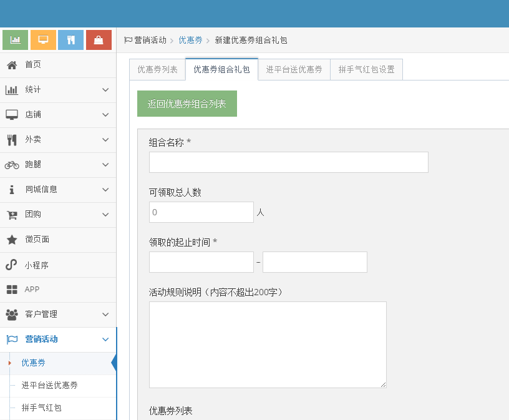The height and width of the screenshot is (420, 509).
Task: Click the 组合名称 input field
Action: click(x=288, y=162)
